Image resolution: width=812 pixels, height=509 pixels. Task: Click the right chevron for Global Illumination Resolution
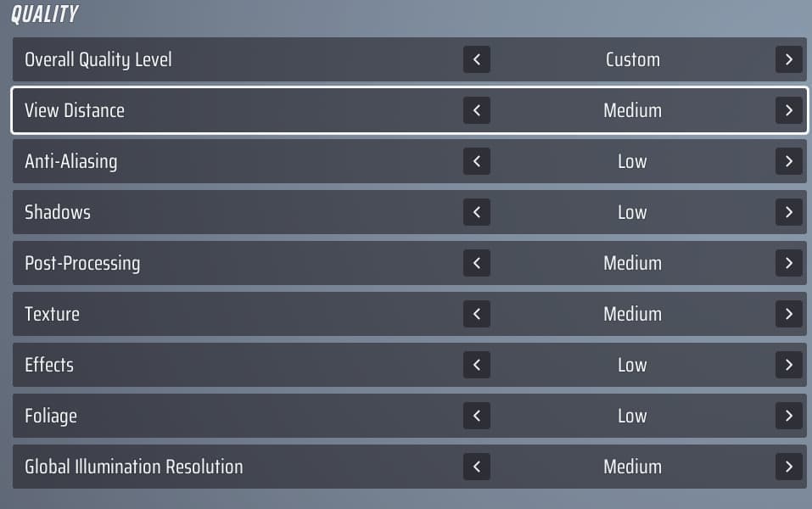point(788,467)
